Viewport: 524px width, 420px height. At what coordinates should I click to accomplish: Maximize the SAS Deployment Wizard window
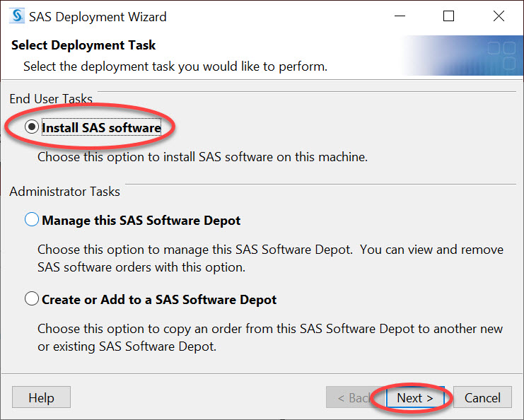click(x=448, y=16)
